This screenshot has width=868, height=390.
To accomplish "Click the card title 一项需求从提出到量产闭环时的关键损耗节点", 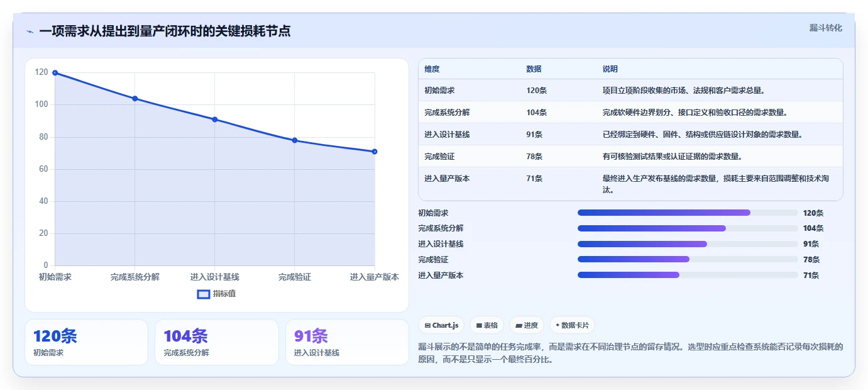I will [165, 31].
